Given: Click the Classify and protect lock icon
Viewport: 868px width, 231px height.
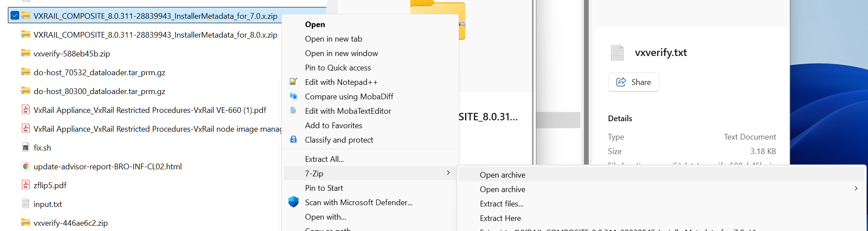Looking at the screenshot, I should [293, 140].
